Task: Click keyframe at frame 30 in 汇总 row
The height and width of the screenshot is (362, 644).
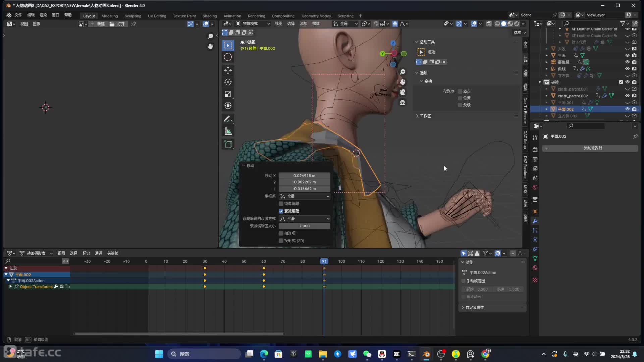Action: point(205,268)
